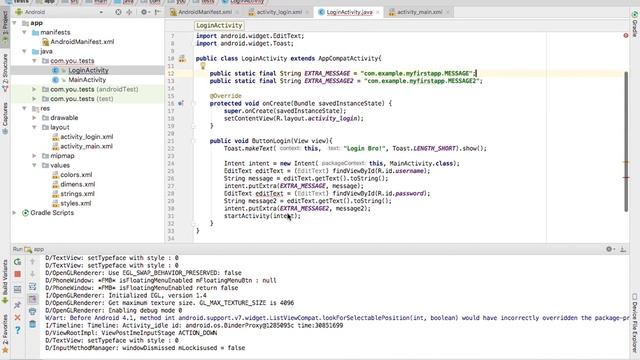640x360 pixels.
Task: Switch to activity_login.xml tab
Action: tap(279, 12)
